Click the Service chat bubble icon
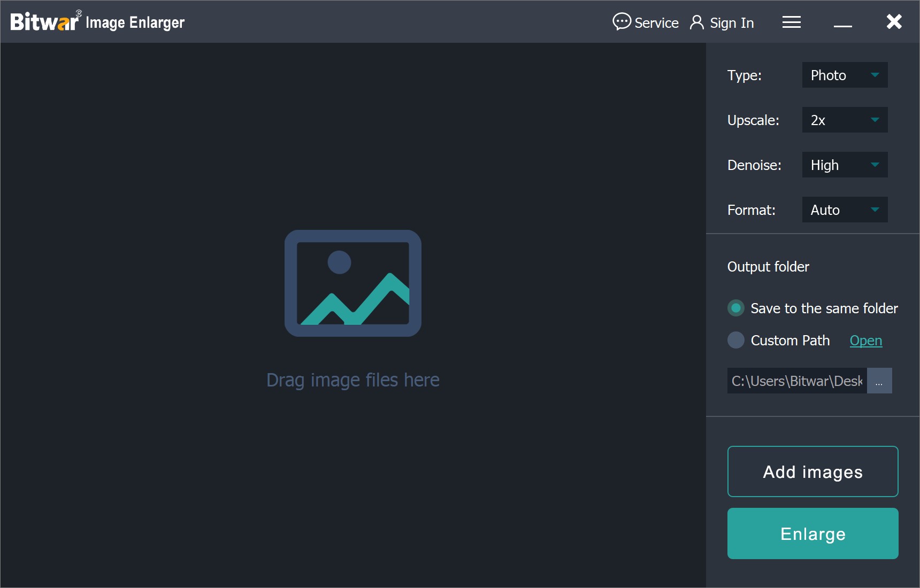 622,22
